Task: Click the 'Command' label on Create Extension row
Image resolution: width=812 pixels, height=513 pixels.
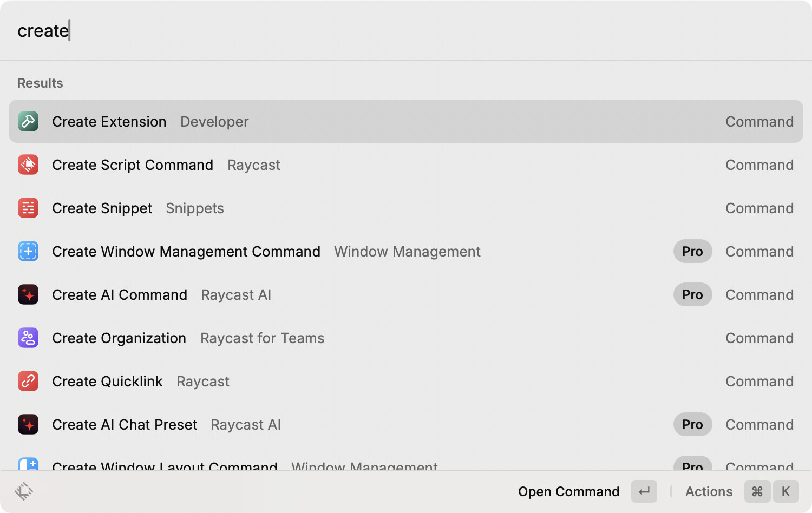Action: pos(759,122)
